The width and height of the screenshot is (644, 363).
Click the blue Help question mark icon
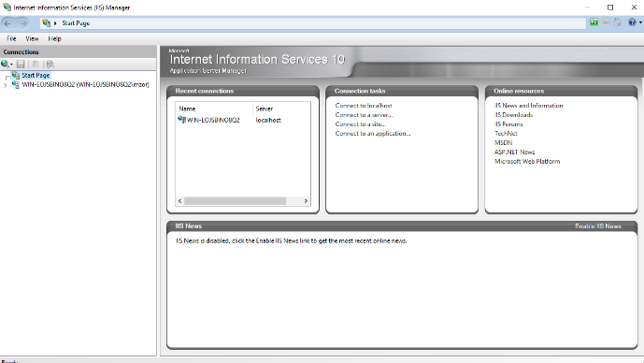click(632, 22)
